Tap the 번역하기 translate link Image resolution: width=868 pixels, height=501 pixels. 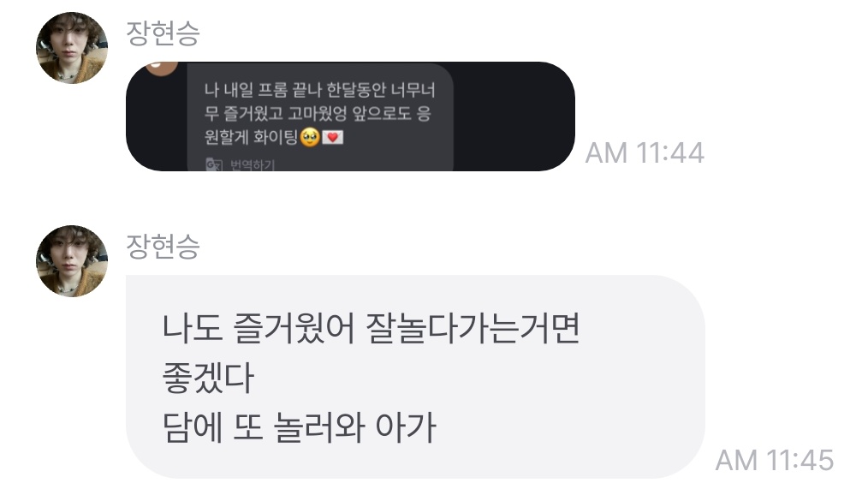[x=253, y=165]
